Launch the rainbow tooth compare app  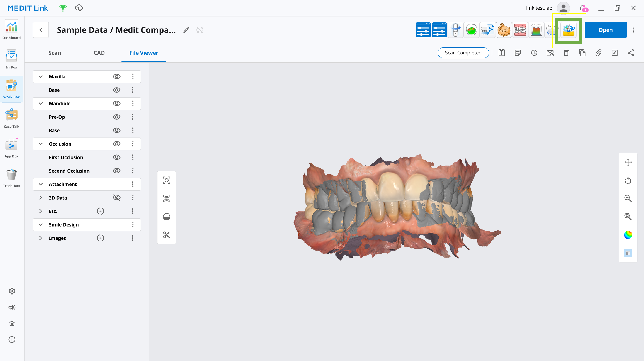(536, 30)
